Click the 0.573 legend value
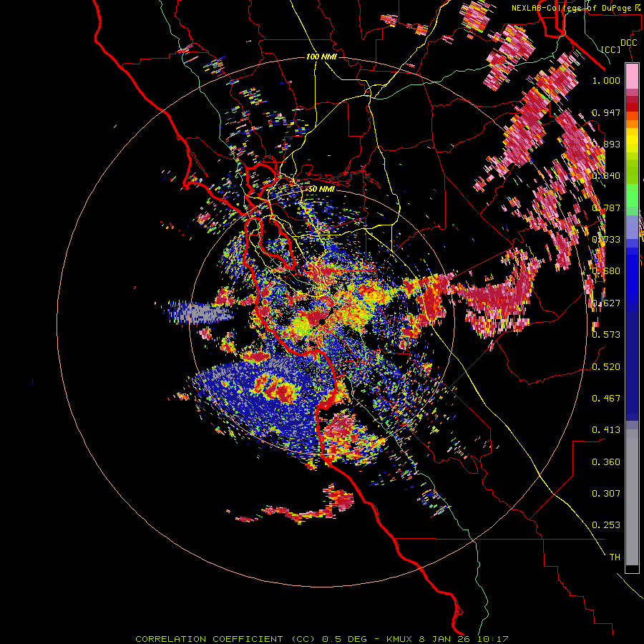Image resolution: width=644 pixels, height=644 pixels. (x=606, y=335)
